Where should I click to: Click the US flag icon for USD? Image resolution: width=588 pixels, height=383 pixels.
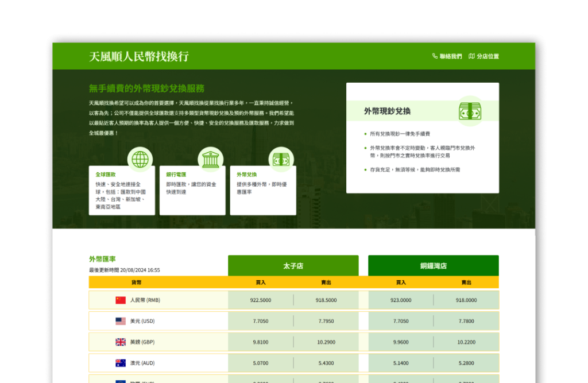pos(121,321)
